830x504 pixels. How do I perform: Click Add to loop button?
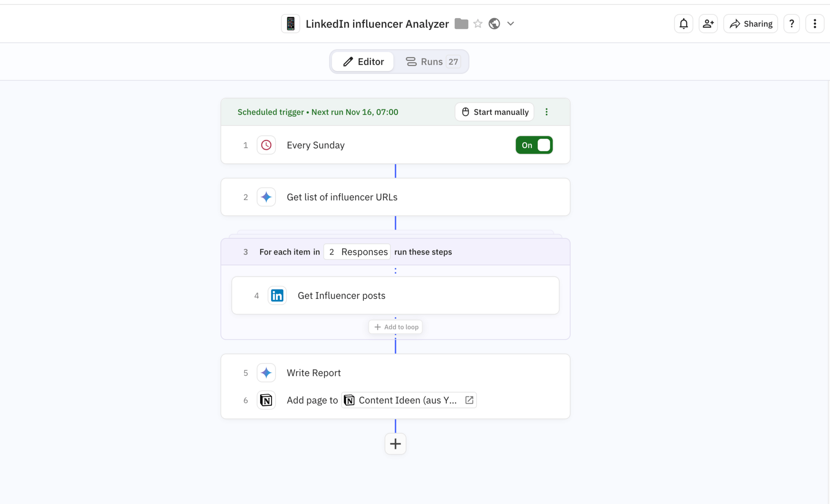tap(396, 327)
